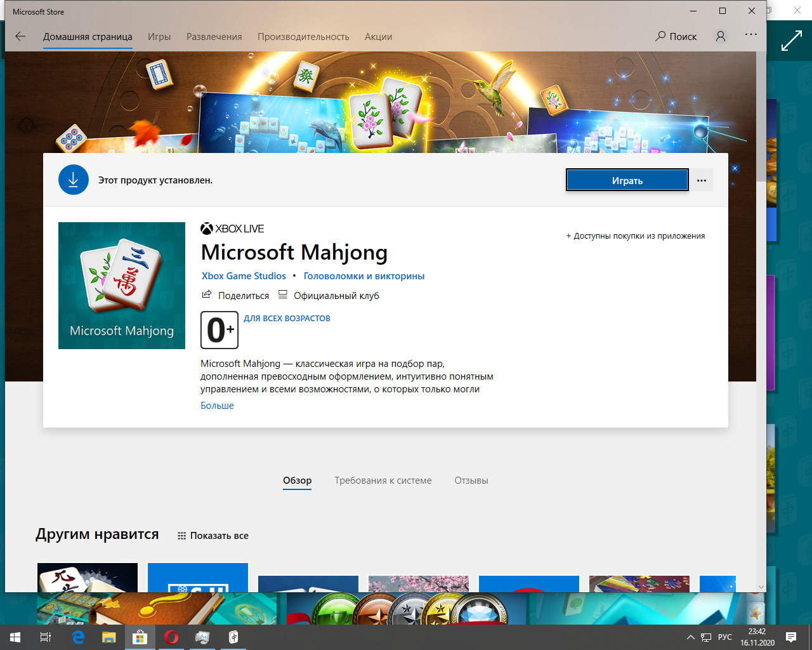Open the Отзывы tab
Viewport: 812px width, 650px height.
click(x=471, y=481)
